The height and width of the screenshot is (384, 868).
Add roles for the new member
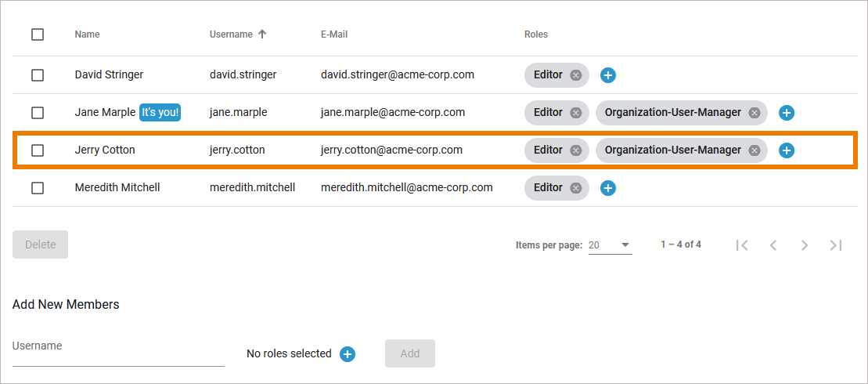click(x=348, y=354)
